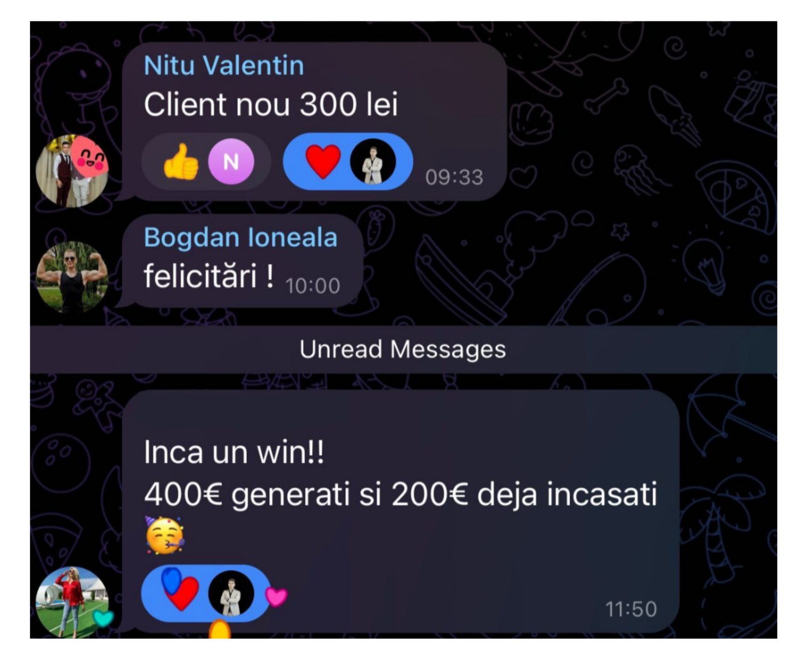802x672 pixels.
Task: Tap the red-shirt woman's avatar at bottom
Action: [x=72, y=602]
